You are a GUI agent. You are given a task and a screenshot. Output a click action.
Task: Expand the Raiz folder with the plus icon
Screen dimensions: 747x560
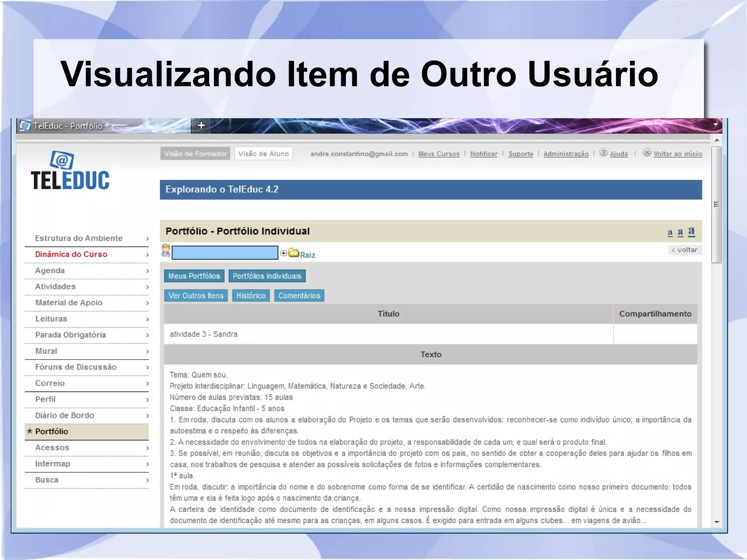coord(283,253)
